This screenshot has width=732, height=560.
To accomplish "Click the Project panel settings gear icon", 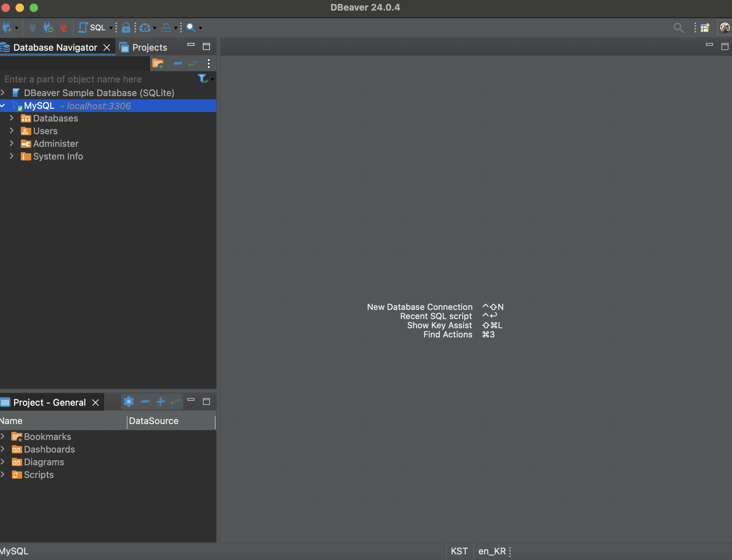I will click(129, 402).
